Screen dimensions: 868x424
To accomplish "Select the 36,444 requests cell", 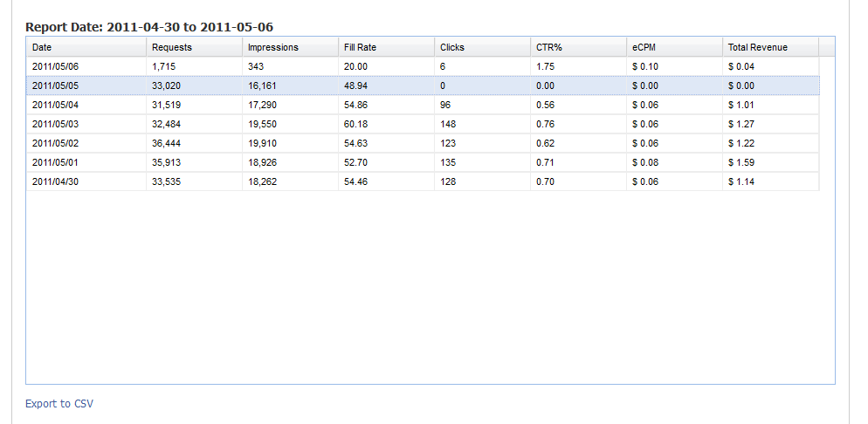I will [x=166, y=143].
